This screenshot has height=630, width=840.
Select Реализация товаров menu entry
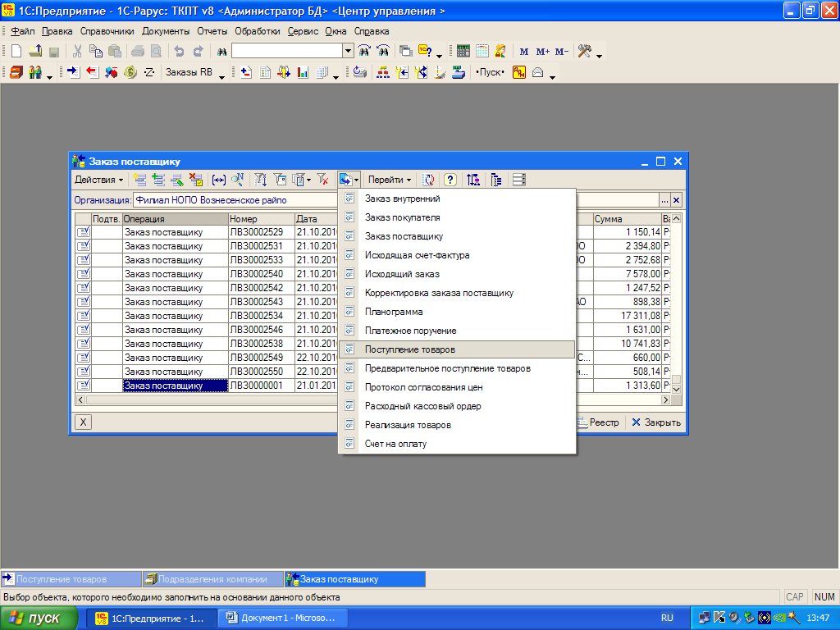pyautogui.click(x=457, y=425)
